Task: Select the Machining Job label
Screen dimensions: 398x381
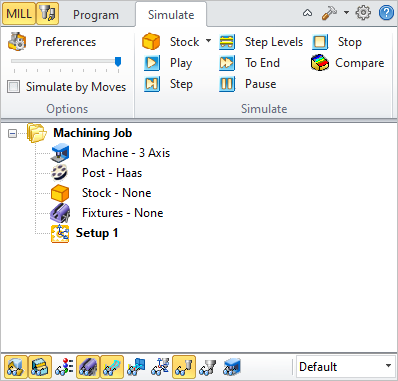Action: point(93,133)
